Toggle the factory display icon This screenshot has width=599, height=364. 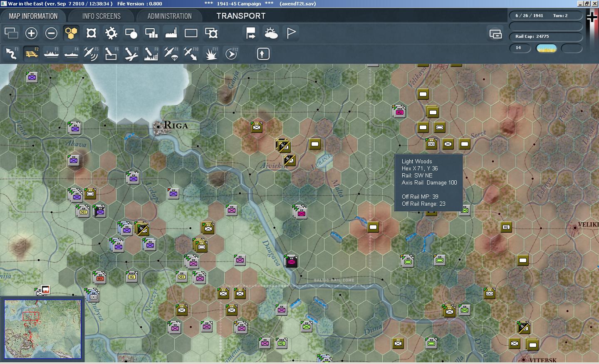[171, 33]
